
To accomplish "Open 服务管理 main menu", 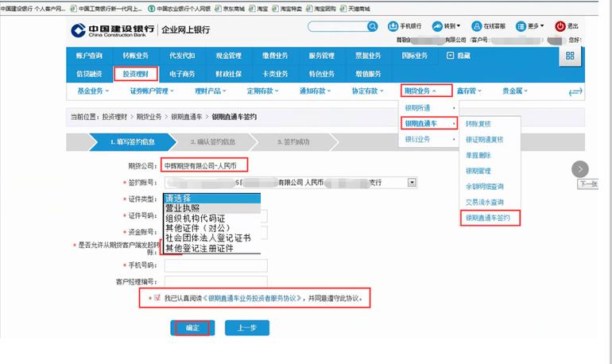I will [x=322, y=56].
